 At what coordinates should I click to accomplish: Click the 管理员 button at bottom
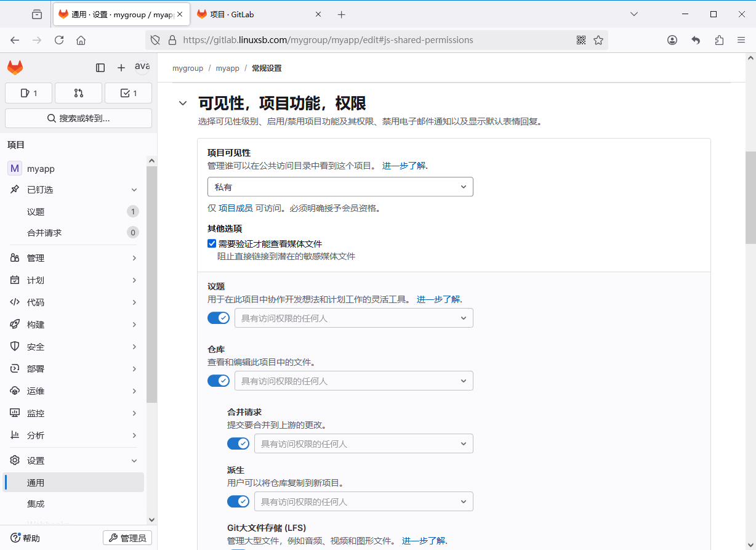(127, 538)
